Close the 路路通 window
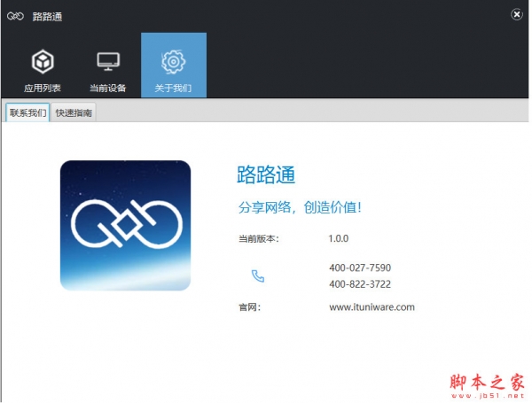The image size is (532, 403). (x=517, y=14)
